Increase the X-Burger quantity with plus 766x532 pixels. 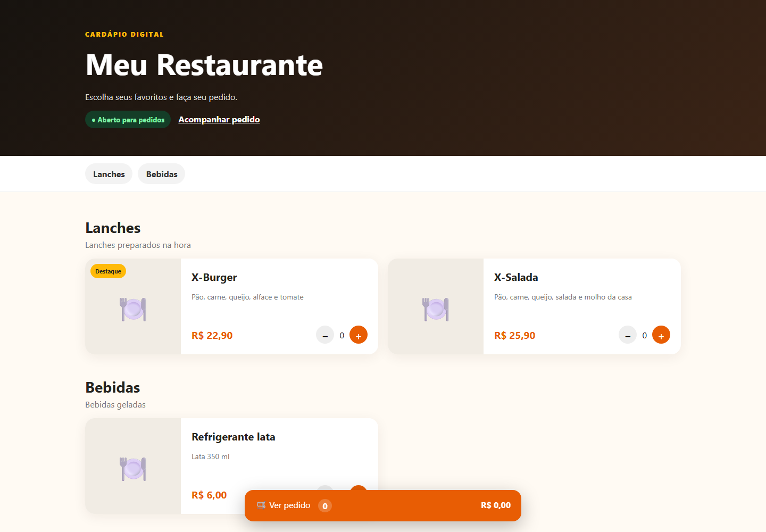click(x=359, y=335)
